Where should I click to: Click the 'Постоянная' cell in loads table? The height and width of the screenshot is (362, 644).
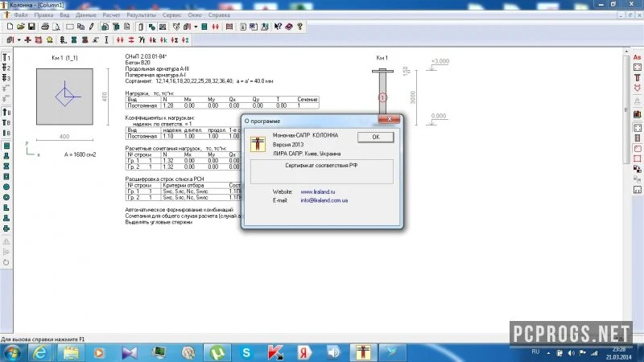142,105
